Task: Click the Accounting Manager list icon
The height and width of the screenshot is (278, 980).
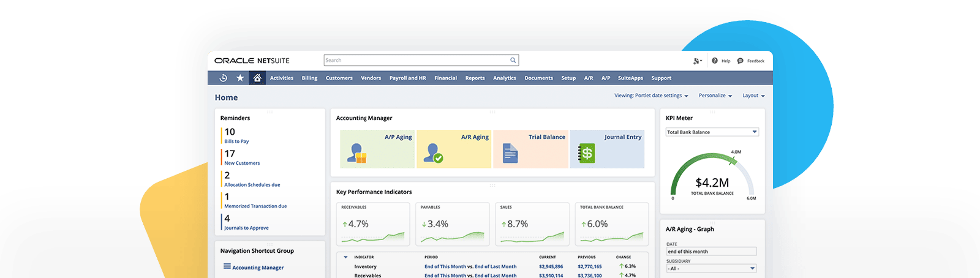Action: tap(227, 266)
